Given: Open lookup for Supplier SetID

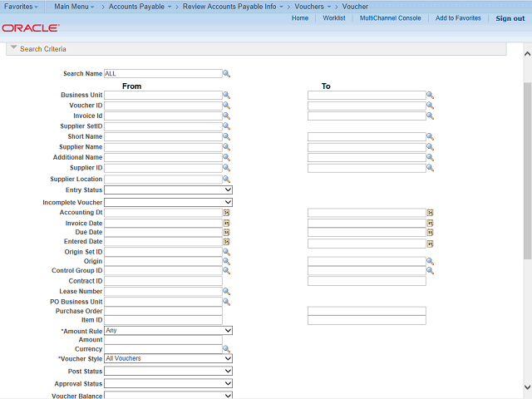Looking at the screenshot, I should point(226,126).
